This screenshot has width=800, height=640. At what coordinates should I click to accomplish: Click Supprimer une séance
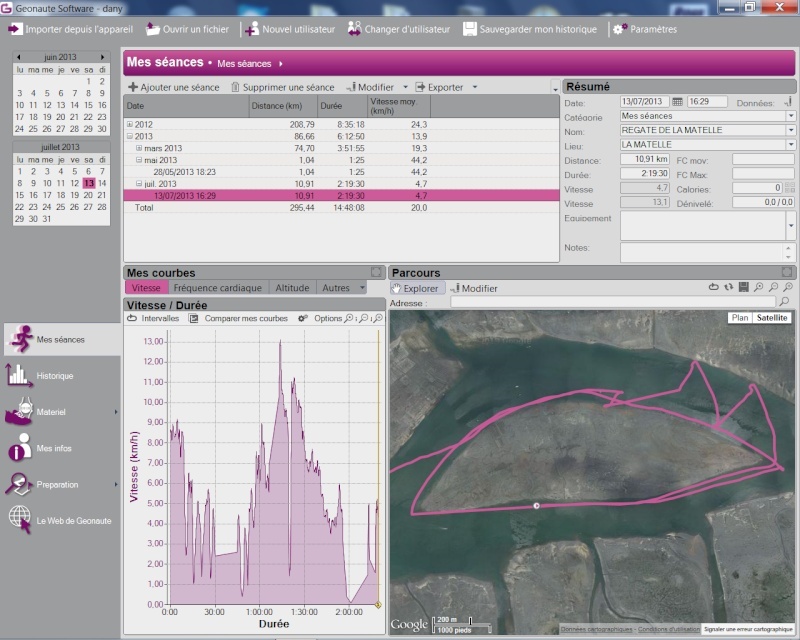[x=283, y=87]
